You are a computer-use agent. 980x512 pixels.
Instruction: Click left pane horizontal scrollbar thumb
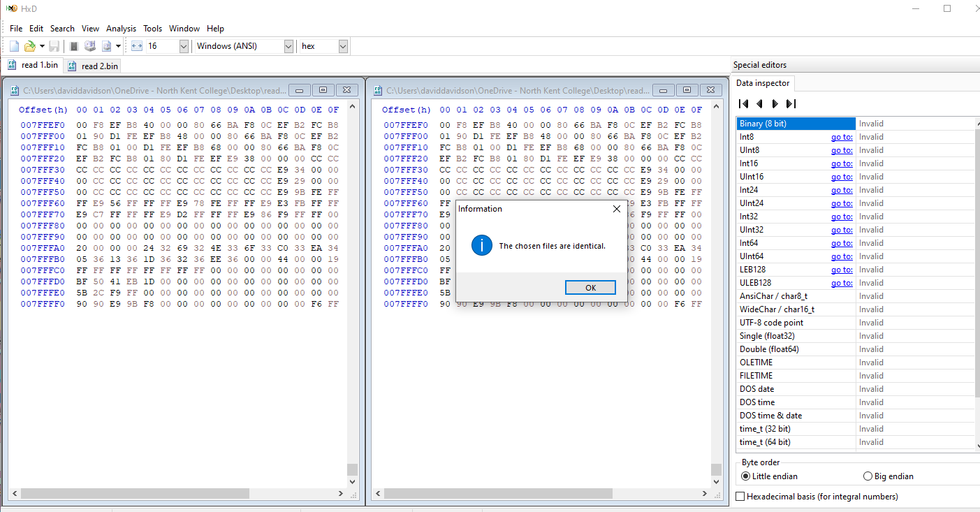tap(135, 494)
